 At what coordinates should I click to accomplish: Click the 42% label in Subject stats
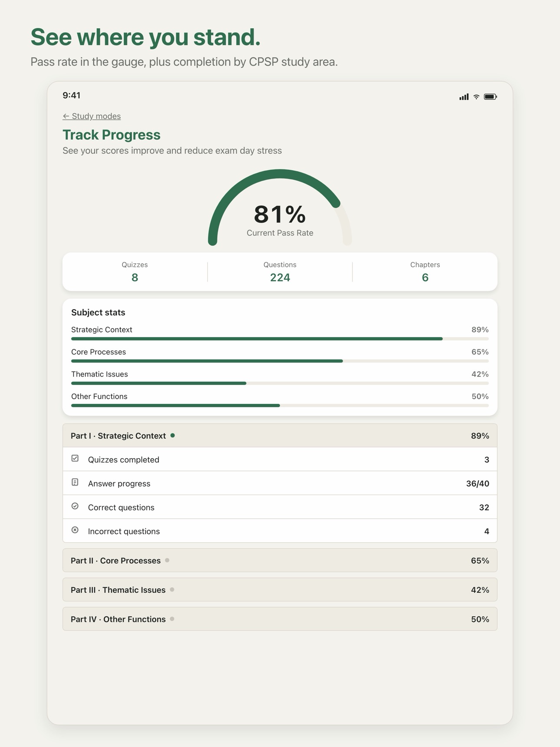coord(480,374)
